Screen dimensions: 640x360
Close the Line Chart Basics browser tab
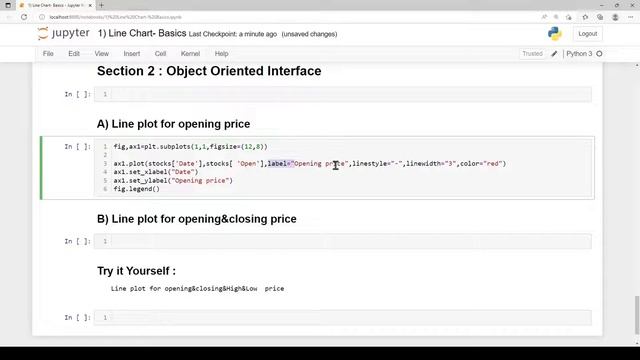(90, 5)
